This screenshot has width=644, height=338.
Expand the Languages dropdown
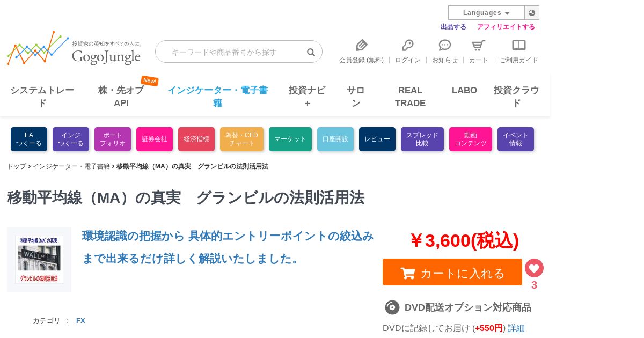click(486, 13)
